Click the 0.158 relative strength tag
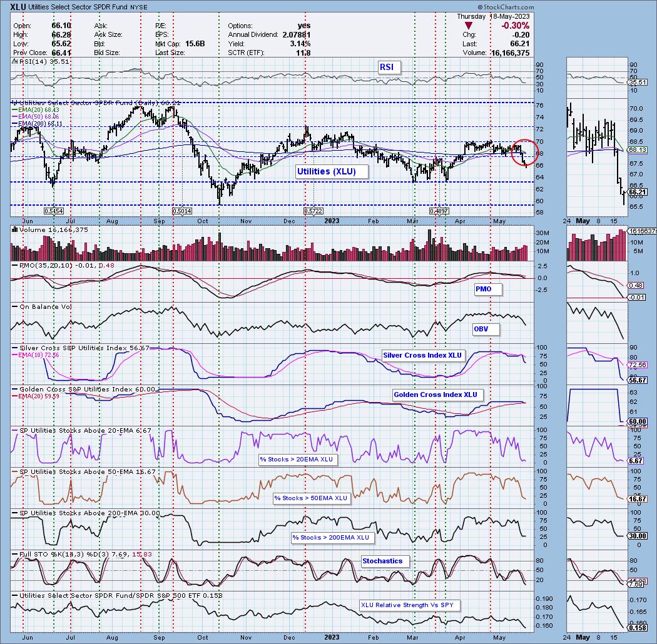 pyautogui.click(x=638, y=628)
